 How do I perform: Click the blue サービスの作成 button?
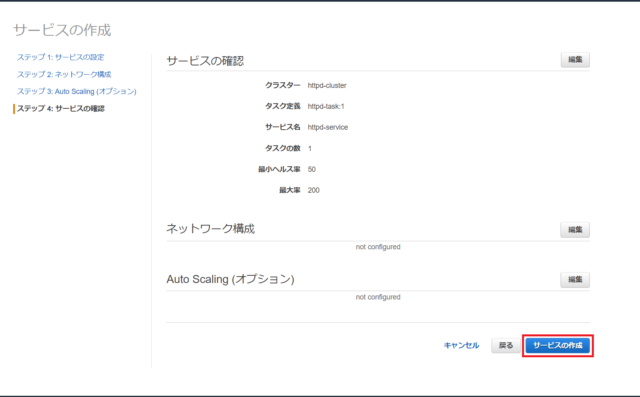click(x=558, y=345)
